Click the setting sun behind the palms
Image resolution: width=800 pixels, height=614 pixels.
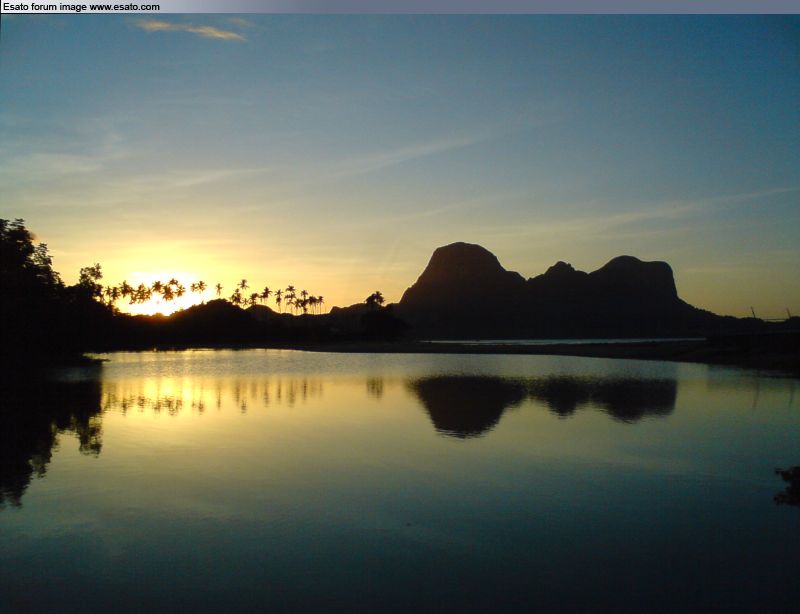tap(158, 295)
